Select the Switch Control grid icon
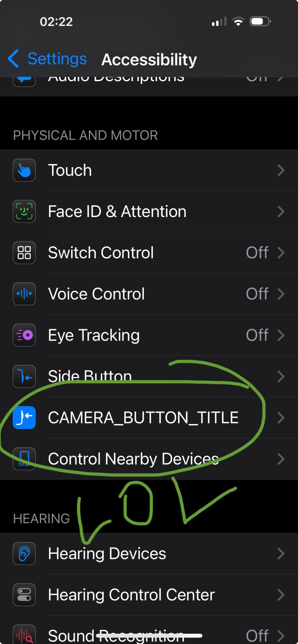 click(x=24, y=252)
